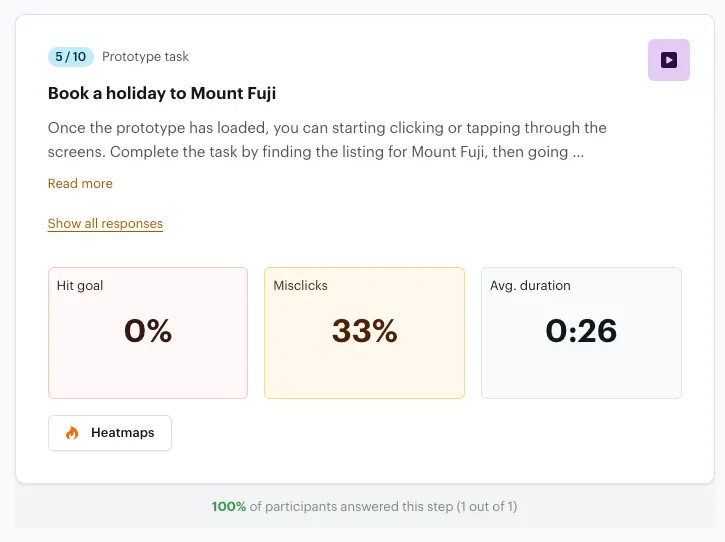Click the purple play recording icon
The image size is (725, 542).
[x=668, y=60]
